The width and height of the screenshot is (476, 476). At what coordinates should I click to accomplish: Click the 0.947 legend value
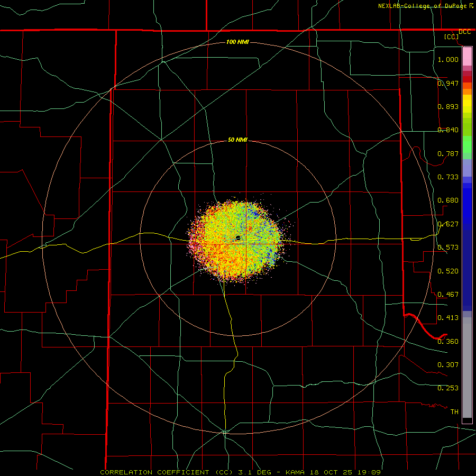[x=448, y=83]
